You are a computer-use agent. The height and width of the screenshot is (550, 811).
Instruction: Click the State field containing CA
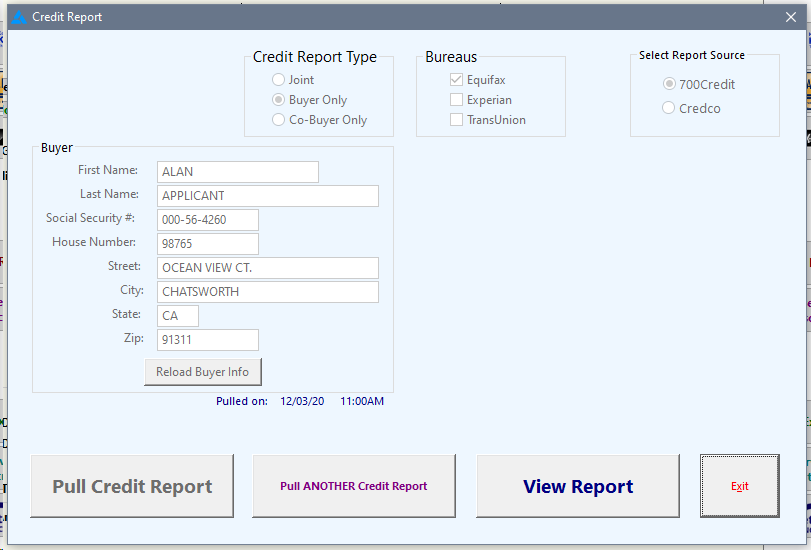coord(178,316)
